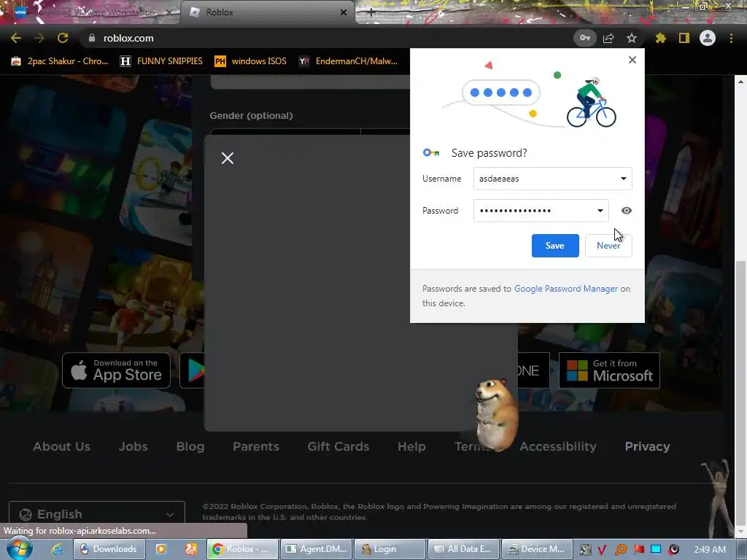Screen dimensions: 747x560
Task: Click the Windows Start orb
Action: [19, 548]
